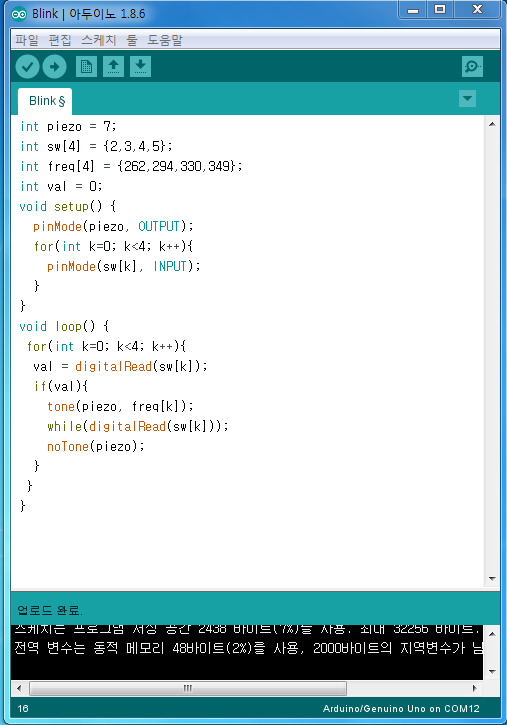Open the 파일 menu

[x=26, y=40]
